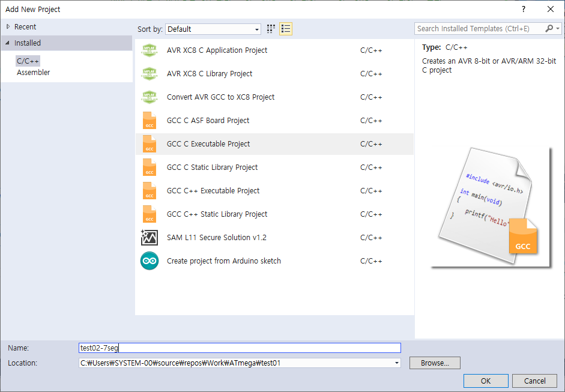Switch to medium icons list view
The image size is (565, 392).
click(286, 29)
